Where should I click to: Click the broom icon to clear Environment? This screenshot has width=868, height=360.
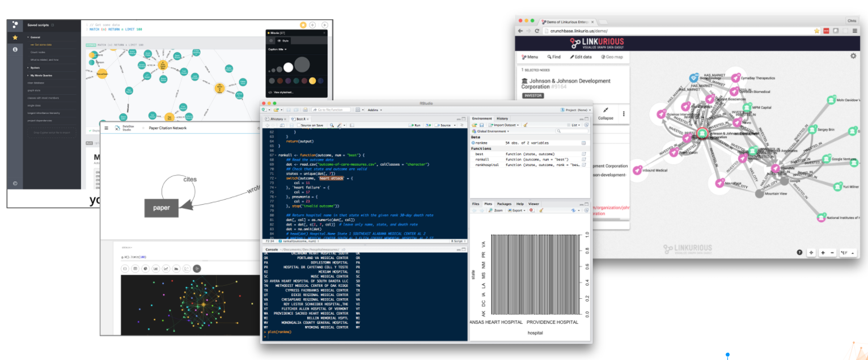[526, 125]
